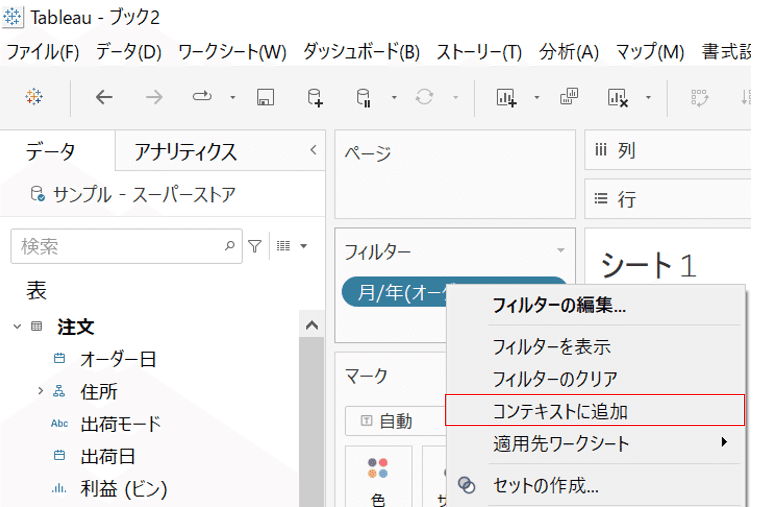
Task: Open the 適用先ワークシート submenu
Action: point(595,443)
